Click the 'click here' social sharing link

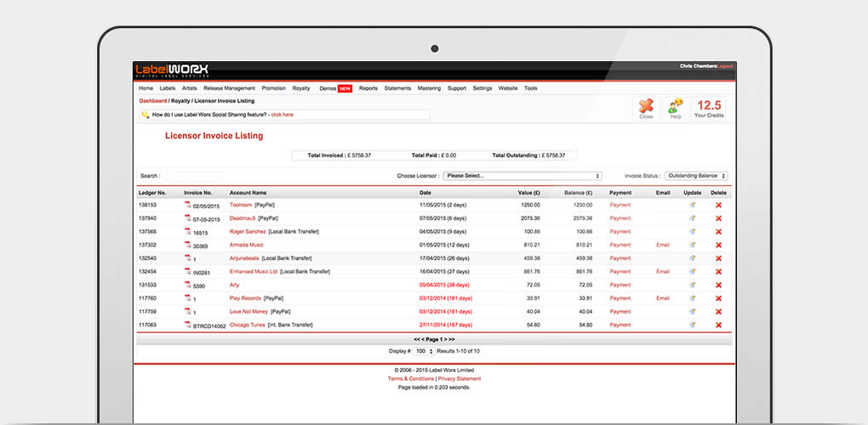pos(283,115)
